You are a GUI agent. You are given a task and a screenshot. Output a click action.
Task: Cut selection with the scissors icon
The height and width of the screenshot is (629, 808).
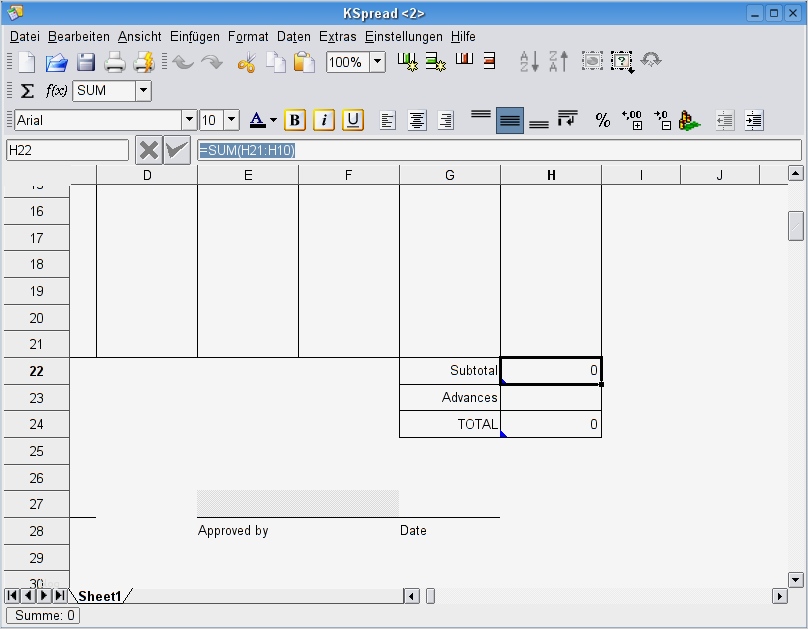pyautogui.click(x=246, y=62)
